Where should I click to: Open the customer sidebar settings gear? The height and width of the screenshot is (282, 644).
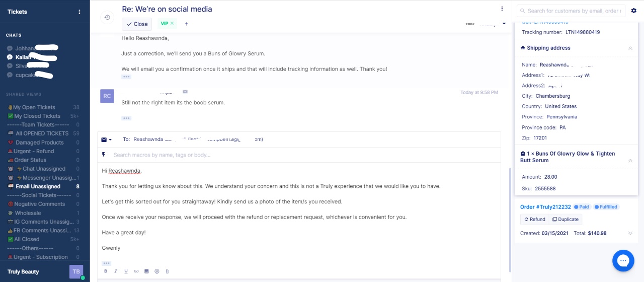[633, 11]
